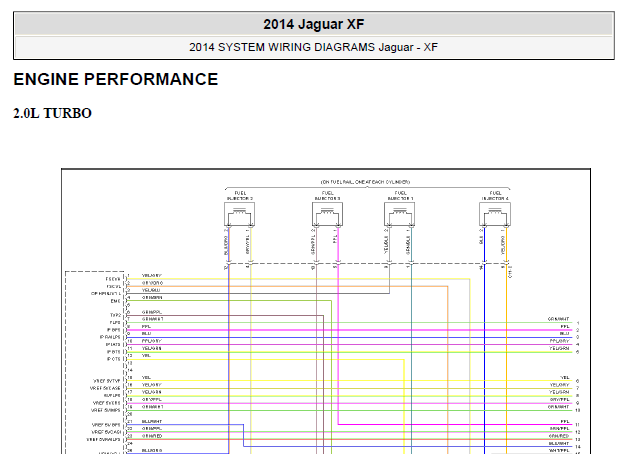
Task: Click the 'ENGINE PERFORMANCE' heading
Action: pyautogui.click(x=116, y=79)
